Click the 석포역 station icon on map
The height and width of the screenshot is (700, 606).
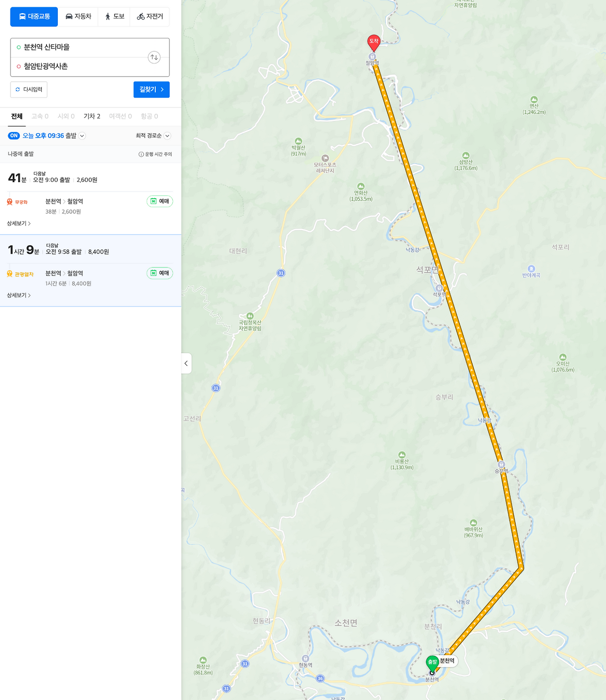tap(439, 288)
